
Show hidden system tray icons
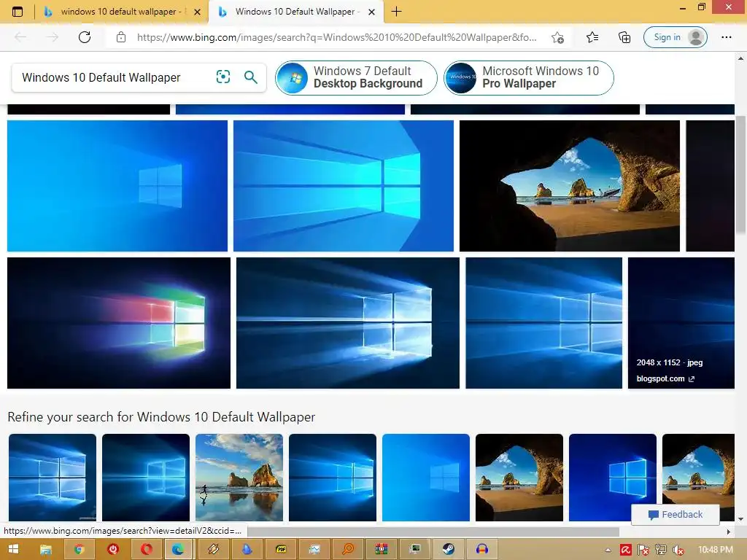pyautogui.click(x=608, y=550)
